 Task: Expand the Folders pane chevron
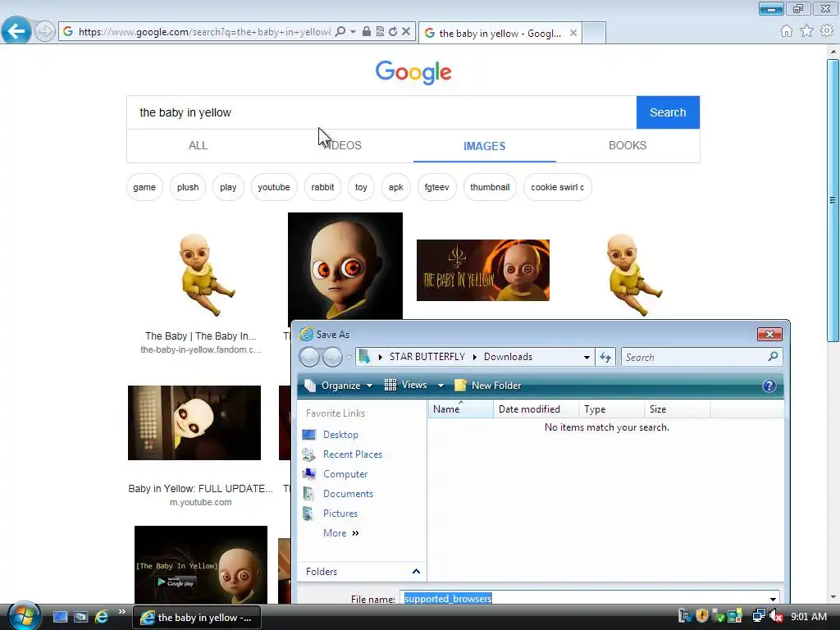(416, 572)
